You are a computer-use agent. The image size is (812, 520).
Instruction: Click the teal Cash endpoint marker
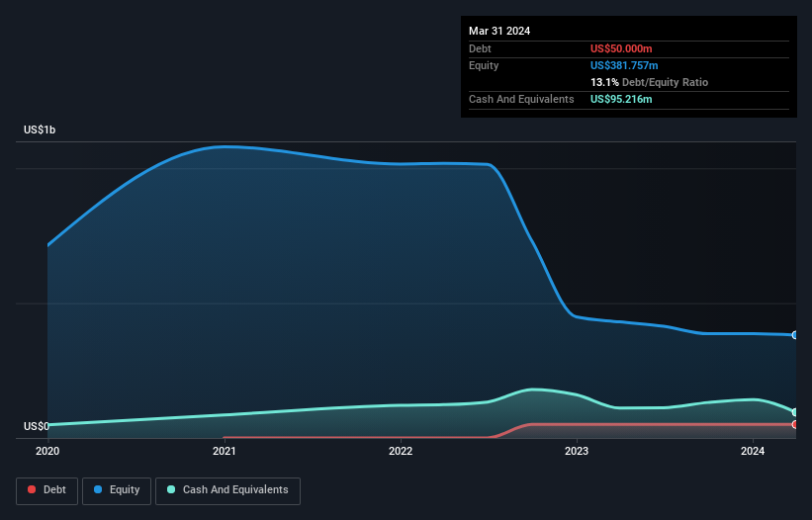[795, 412]
